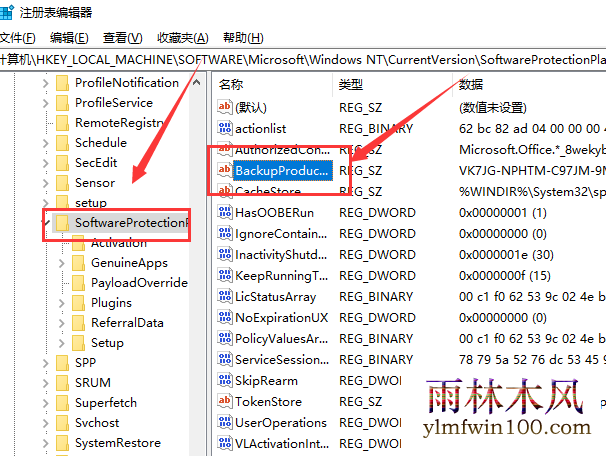Select the NoExpirationUX DWORD icon

click(x=225, y=317)
